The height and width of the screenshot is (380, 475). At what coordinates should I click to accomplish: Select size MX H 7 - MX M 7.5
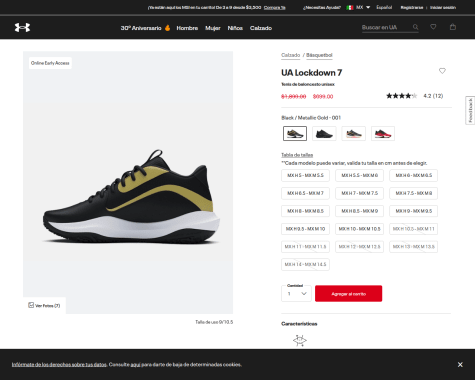pyautogui.click(x=359, y=193)
